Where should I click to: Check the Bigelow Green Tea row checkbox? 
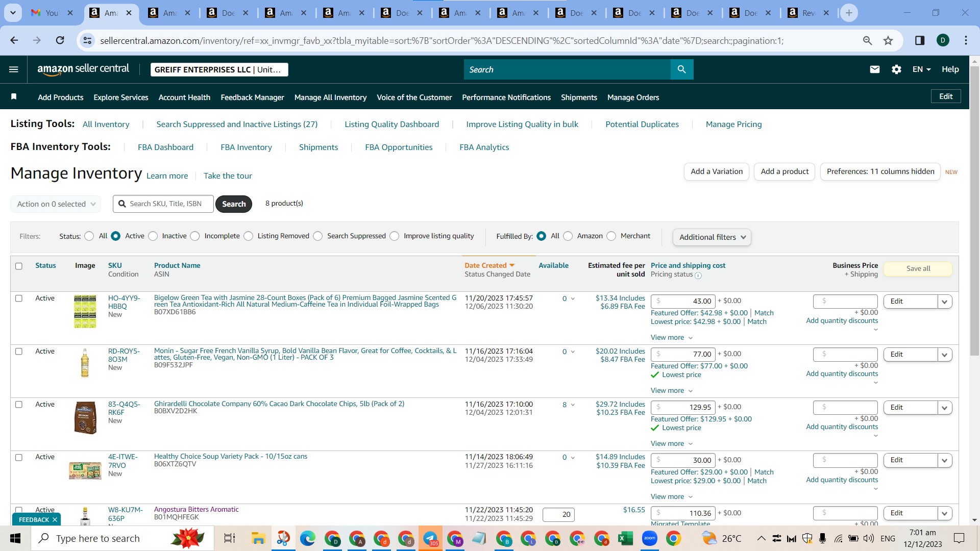(x=19, y=298)
